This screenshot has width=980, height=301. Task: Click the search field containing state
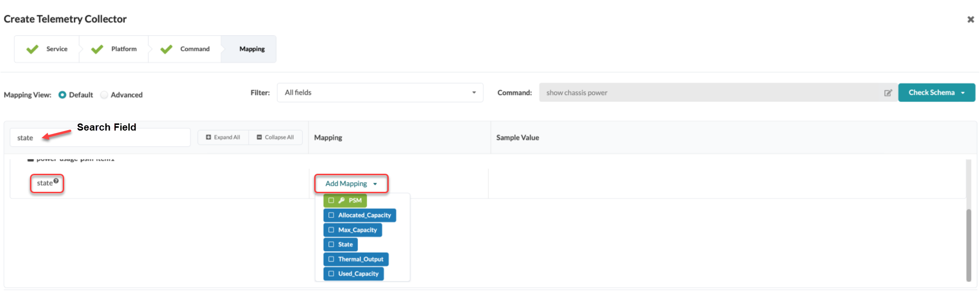tap(100, 138)
